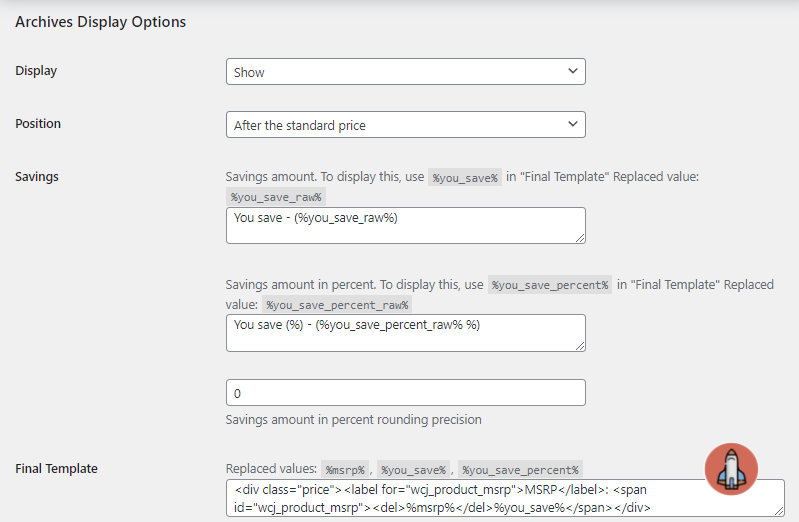The height and width of the screenshot is (522, 799).
Task: Click the %you_save_percent_raw% code tag
Action: (x=338, y=305)
